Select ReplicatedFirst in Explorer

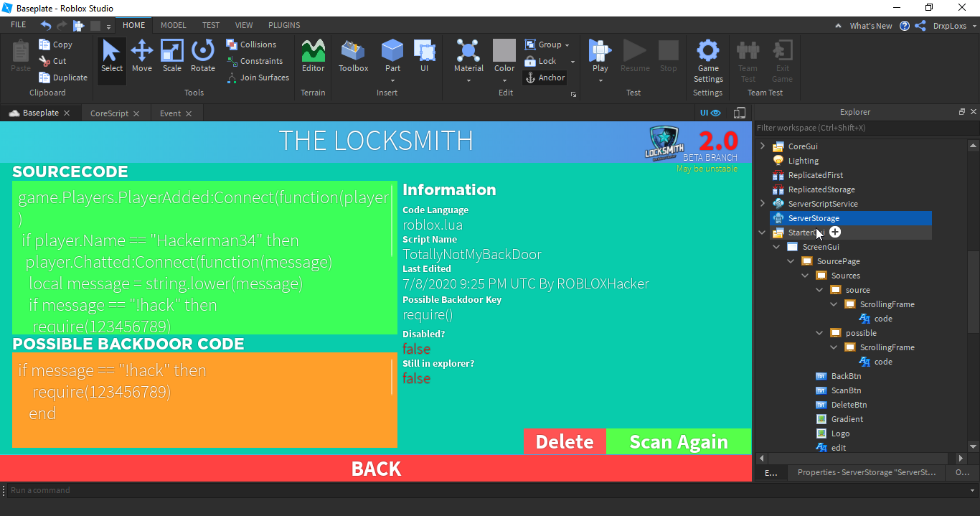click(815, 175)
